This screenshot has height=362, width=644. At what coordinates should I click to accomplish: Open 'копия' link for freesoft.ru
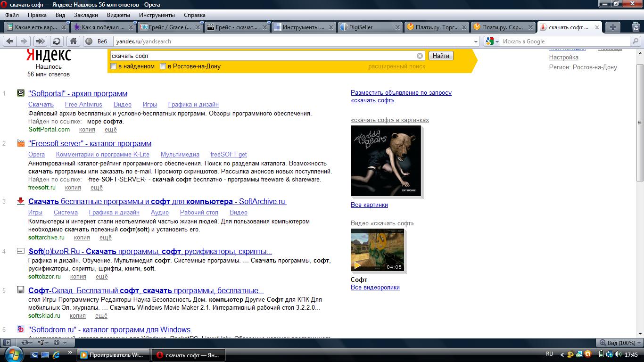[73, 188]
